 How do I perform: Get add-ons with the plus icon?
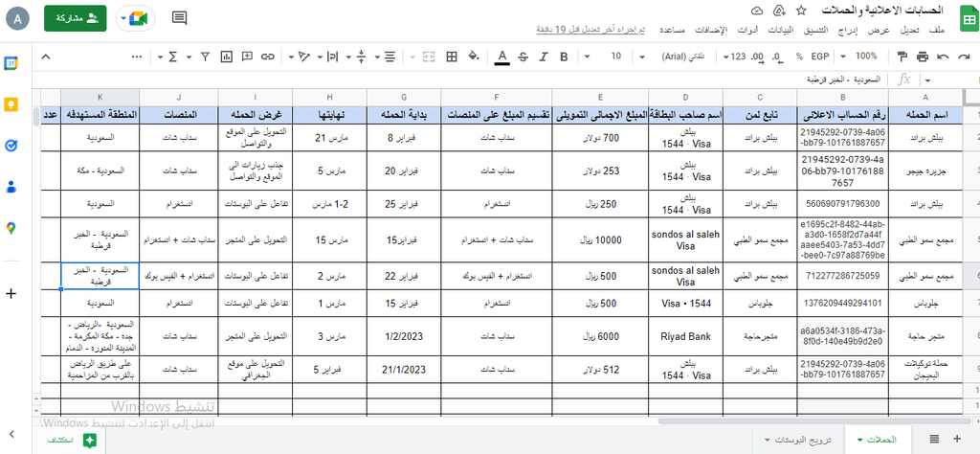[11, 293]
